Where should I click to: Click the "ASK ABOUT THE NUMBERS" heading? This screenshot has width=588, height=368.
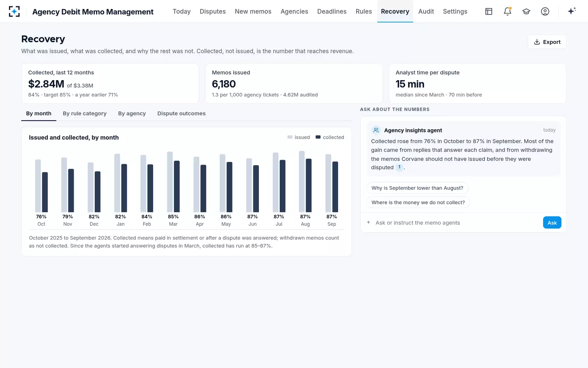point(395,110)
